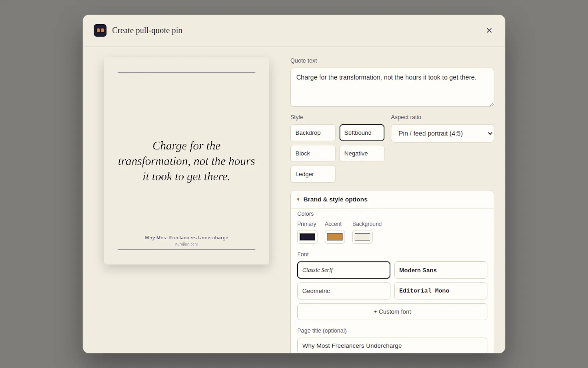Viewport: 588px width, 368px height.
Task: Click the 'Page title (optional)' label
Action: pyautogui.click(x=322, y=330)
